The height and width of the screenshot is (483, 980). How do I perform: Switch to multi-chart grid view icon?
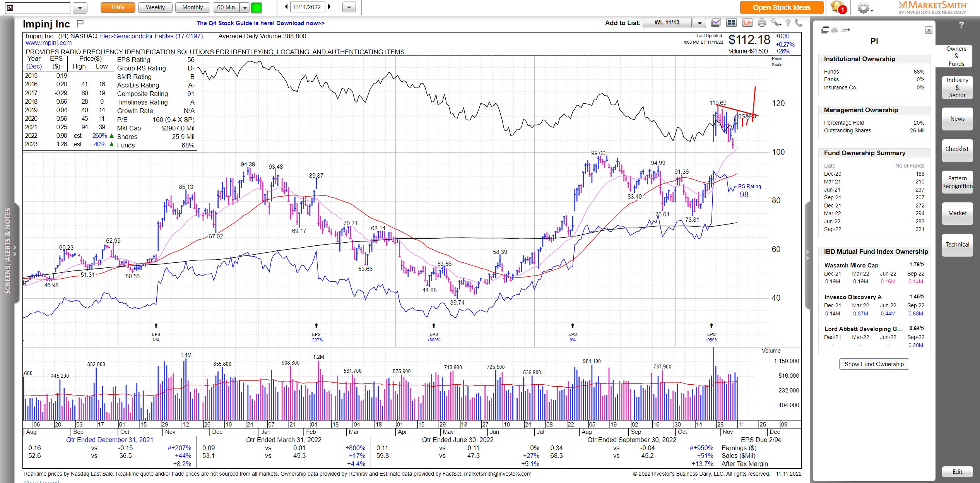point(731,23)
